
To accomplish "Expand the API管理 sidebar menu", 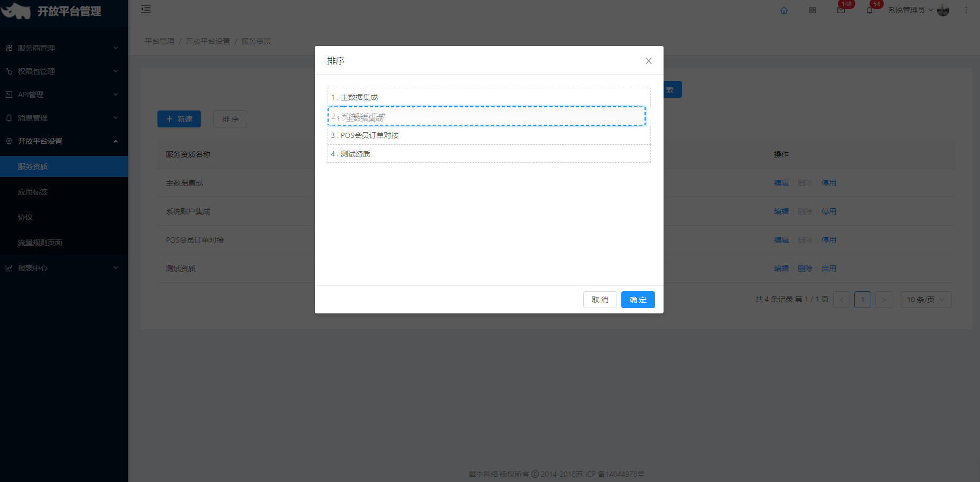I will click(x=64, y=95).
